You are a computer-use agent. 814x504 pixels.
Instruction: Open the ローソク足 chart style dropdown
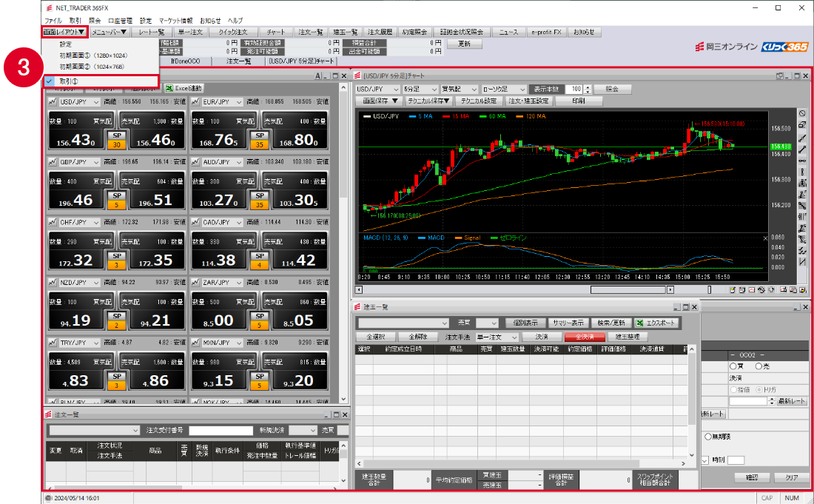pos(503,90)
